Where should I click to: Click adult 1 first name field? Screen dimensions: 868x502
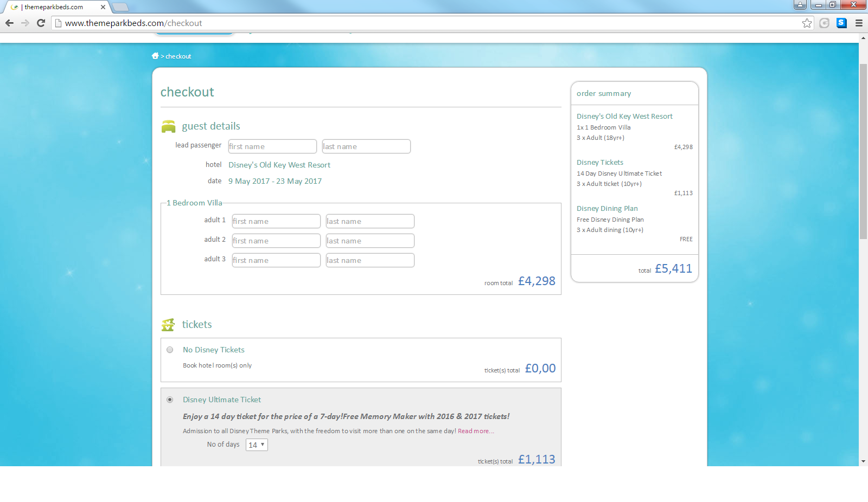pyautogui.click(x=276, y=221)
